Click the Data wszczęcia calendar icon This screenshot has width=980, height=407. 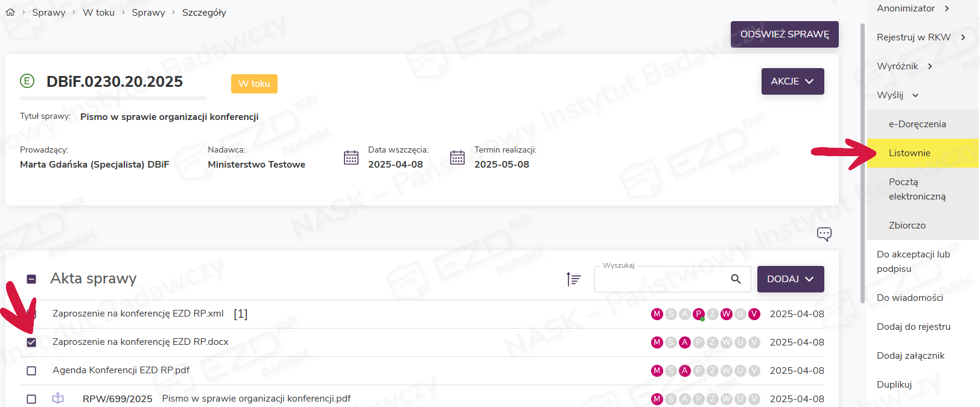click(351, 158)
